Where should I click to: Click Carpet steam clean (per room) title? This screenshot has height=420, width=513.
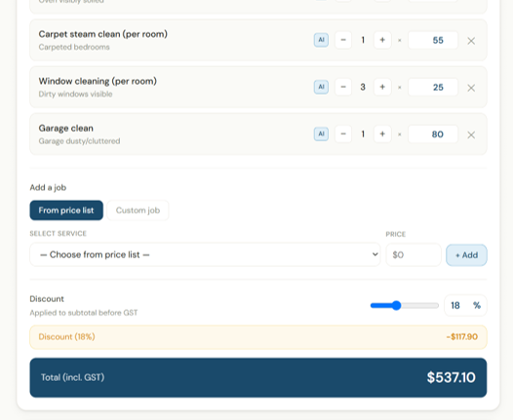coord(103,34)
